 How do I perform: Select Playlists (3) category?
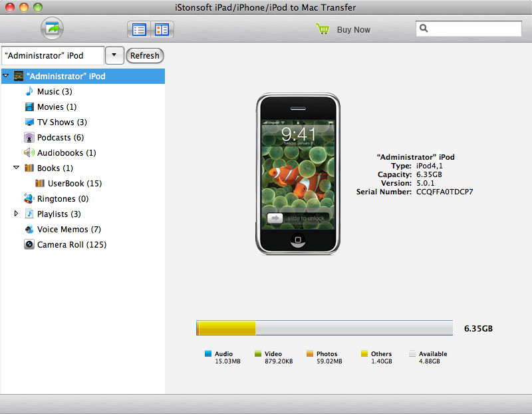pos(59,214)
